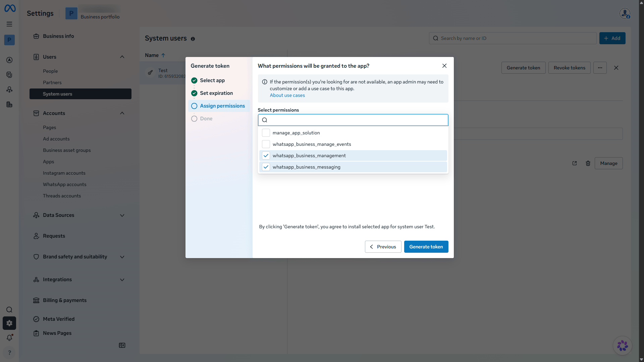This screenshot has height=362, width=644.
Task: Click the Business portfolio P switcher icon
Action: [71, 13]
